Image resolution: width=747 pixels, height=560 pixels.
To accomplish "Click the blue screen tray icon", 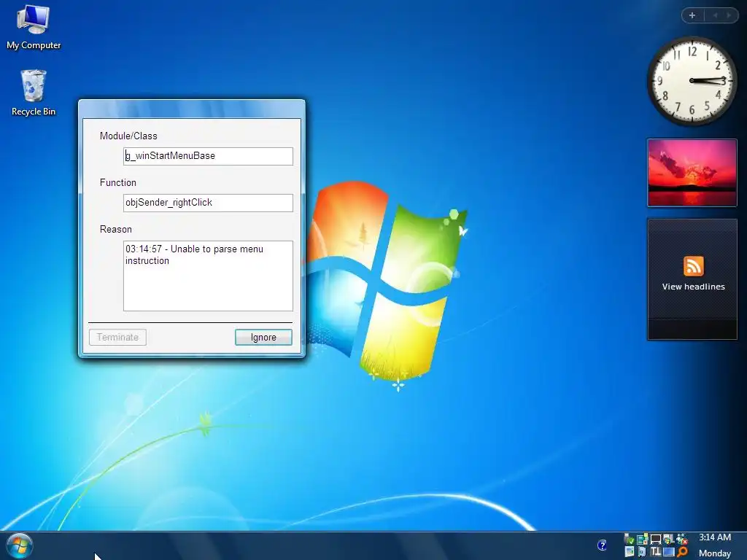I will (669, 552).
